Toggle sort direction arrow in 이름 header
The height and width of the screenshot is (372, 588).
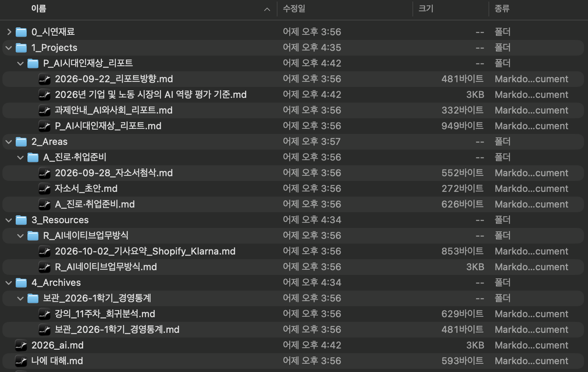pos(267,9)
